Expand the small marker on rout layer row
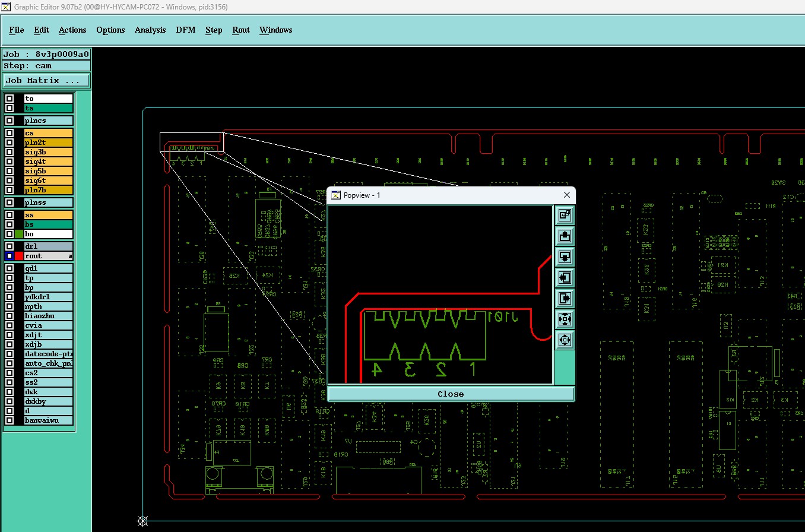 point(70,256)
